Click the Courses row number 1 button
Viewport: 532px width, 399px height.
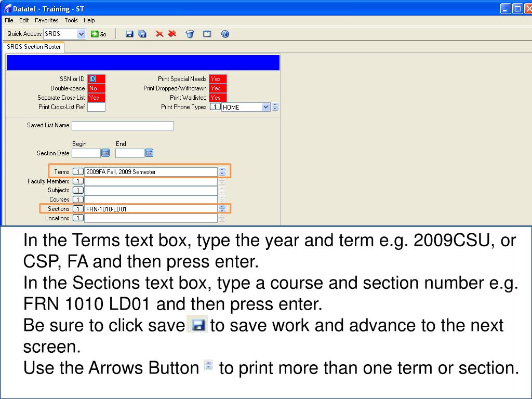78,199
